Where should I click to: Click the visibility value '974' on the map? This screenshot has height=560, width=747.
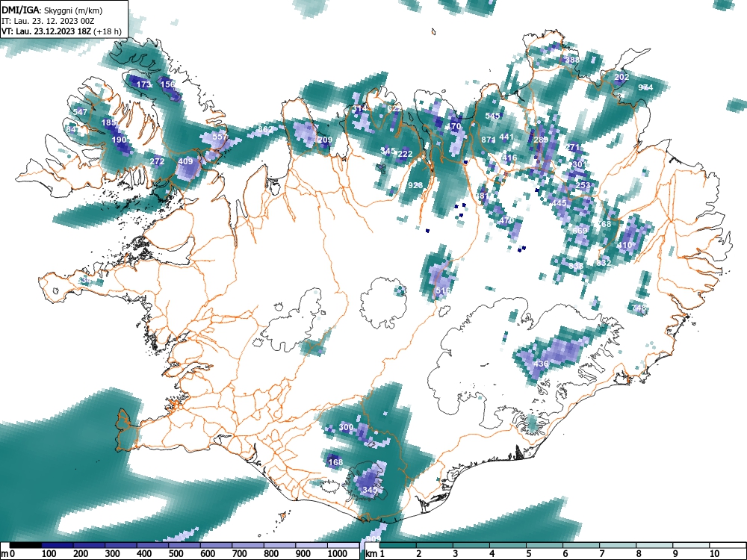coord(645,87)
